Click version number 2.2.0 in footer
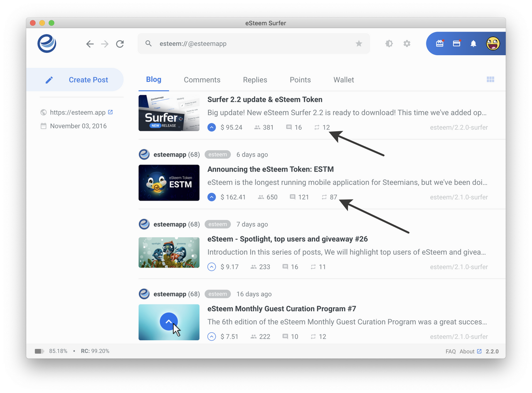The width and height of the screenshot is (532, 393). click(x=492, y=351)
